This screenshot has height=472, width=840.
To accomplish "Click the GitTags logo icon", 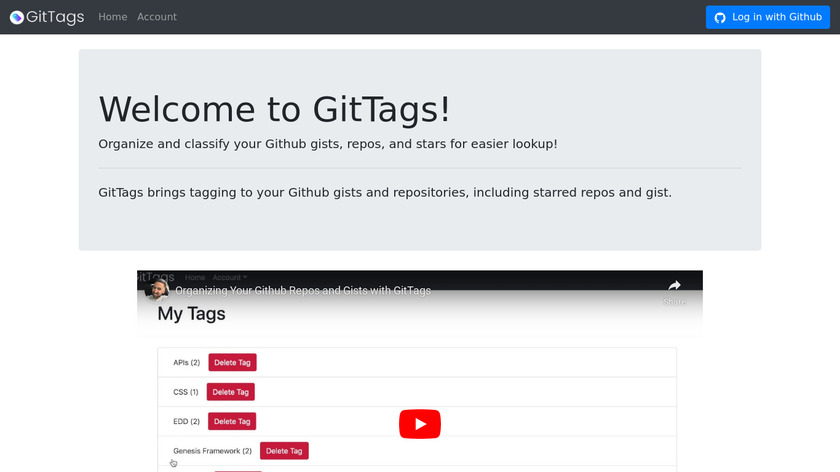I will (x=17, y=17).
